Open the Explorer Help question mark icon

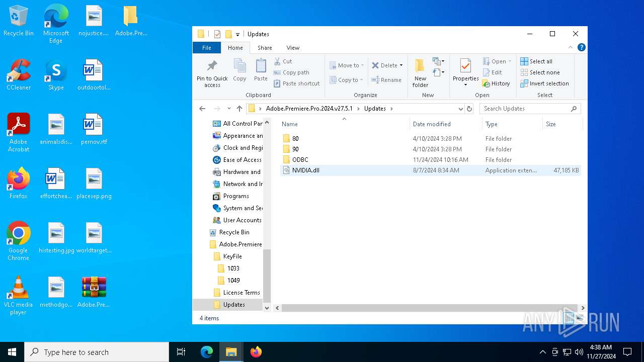[x=582, y=48]
